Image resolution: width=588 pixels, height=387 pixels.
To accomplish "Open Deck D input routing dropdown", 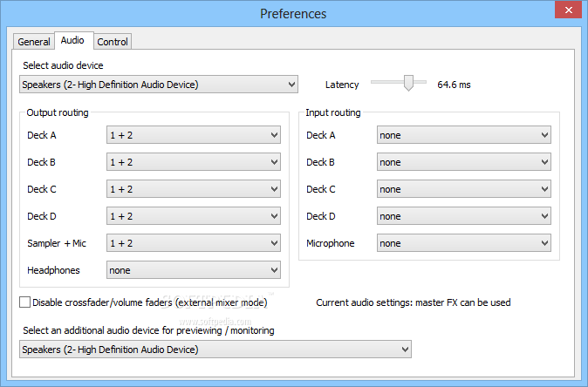I will [464, 216].
